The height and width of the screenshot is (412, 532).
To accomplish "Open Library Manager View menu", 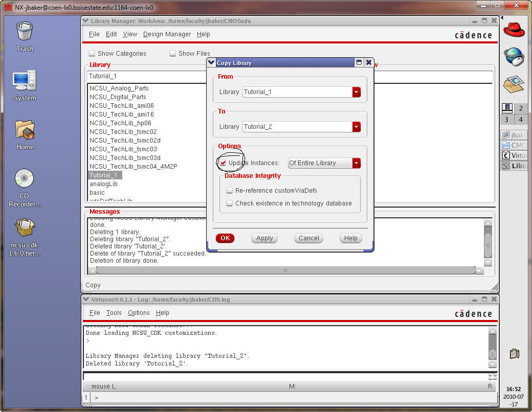I will tap(130, 34).
